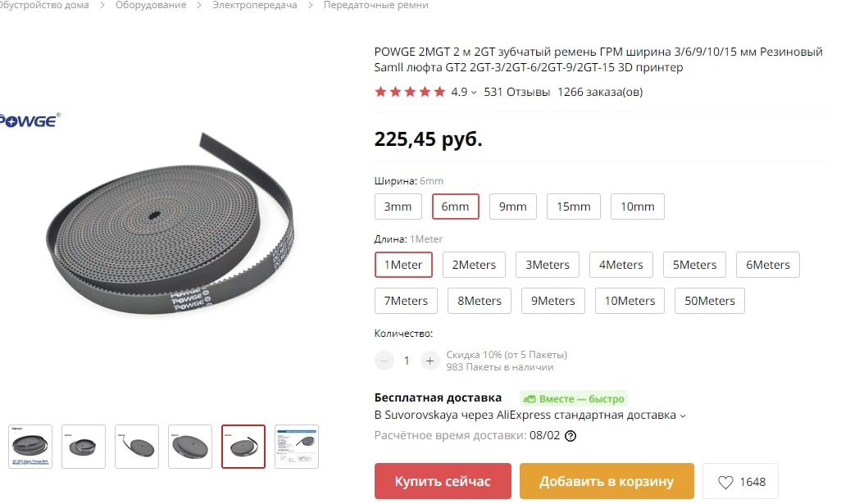Click the Купить сейчас button
The image size is (841, 504).
tap(443, 482)
